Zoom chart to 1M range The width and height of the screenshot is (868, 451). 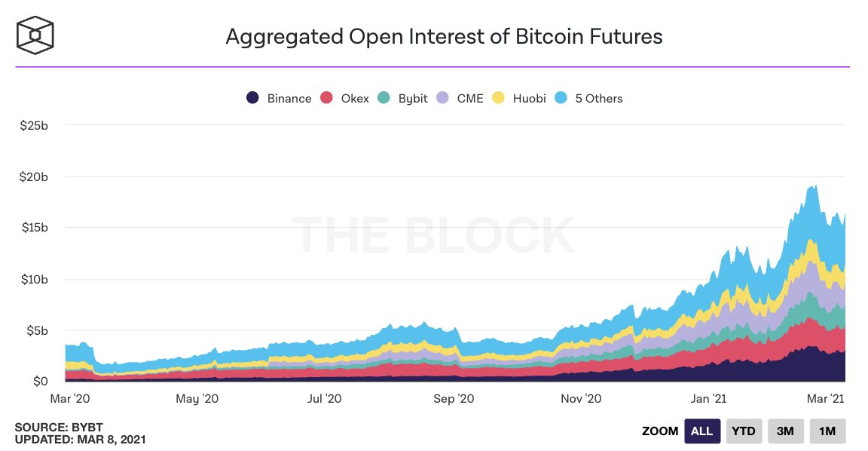827,431
